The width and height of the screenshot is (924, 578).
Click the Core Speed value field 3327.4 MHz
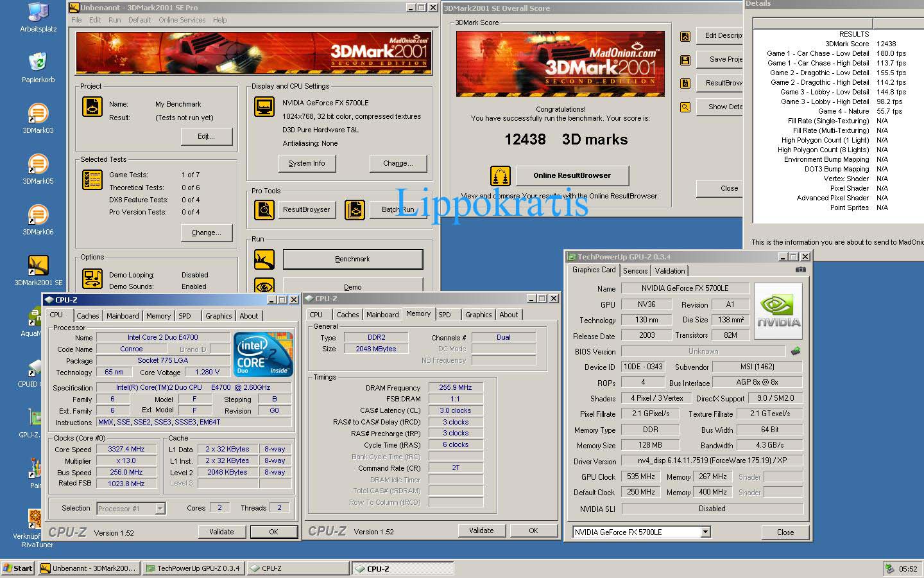pos(126,450)
